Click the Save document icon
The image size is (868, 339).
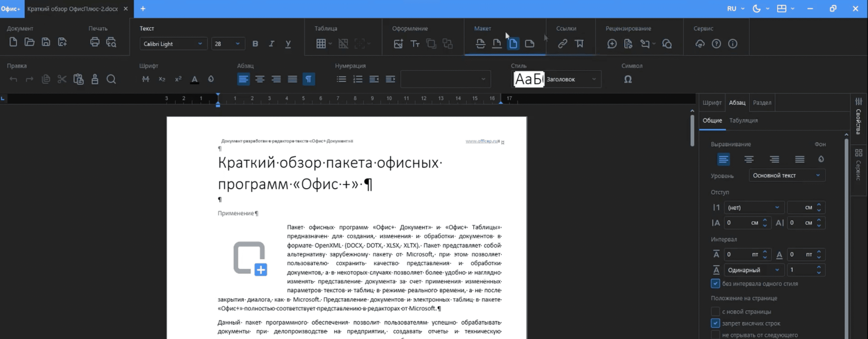(46, 42)
